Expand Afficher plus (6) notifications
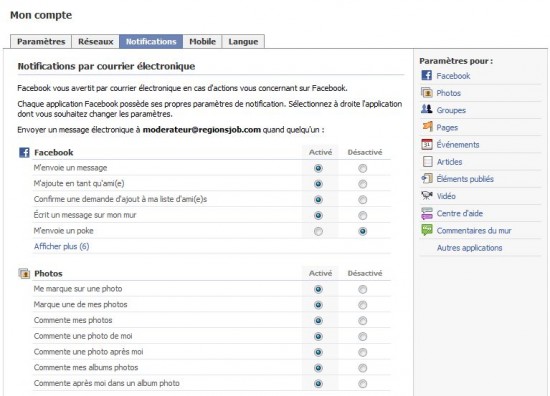The width and height of the screenshot is (550, 396). pyautogui.click(x=61, y=246)
